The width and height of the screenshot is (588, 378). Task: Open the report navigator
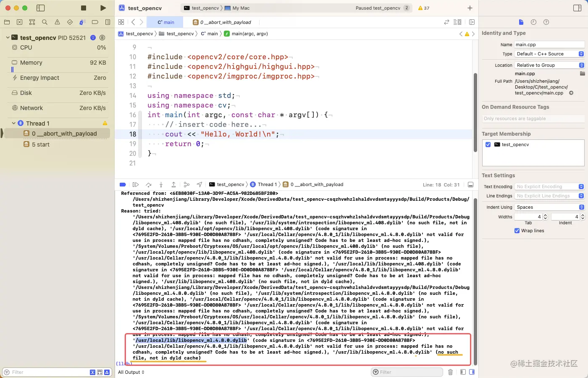coord(108,22)
